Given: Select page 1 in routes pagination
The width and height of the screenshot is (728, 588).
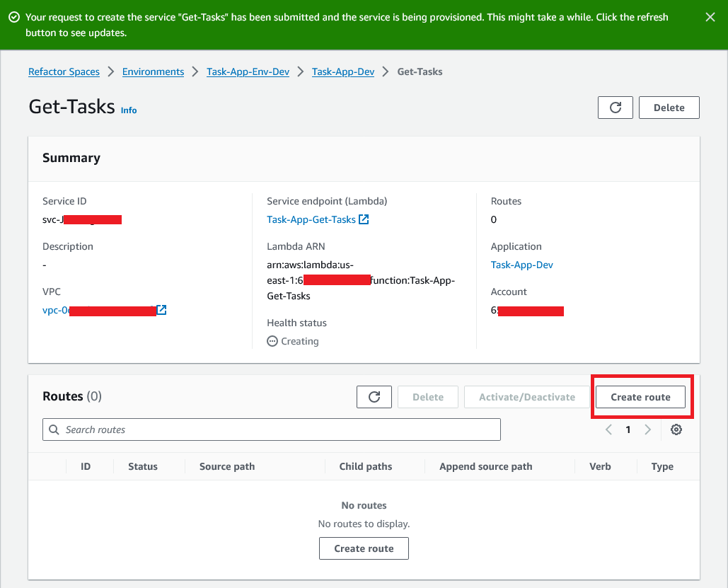Looking at the screenshot, I should [x=628, y=430].
